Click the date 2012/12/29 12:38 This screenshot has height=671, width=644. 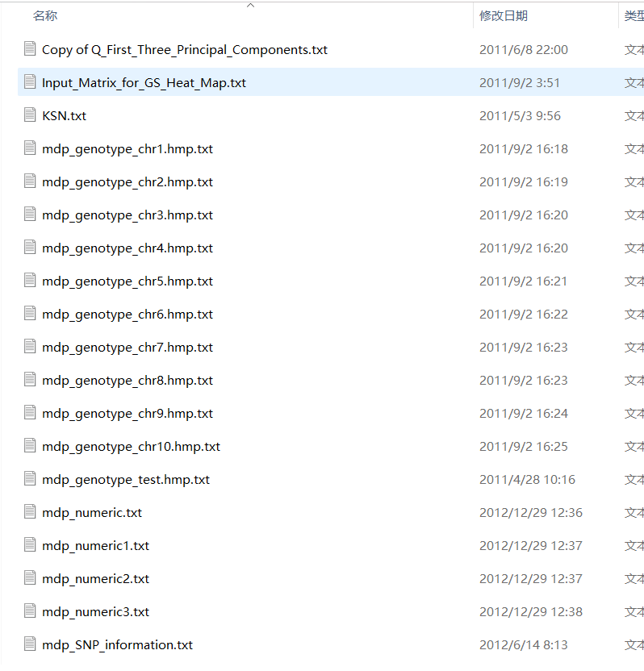coord(531,611)
